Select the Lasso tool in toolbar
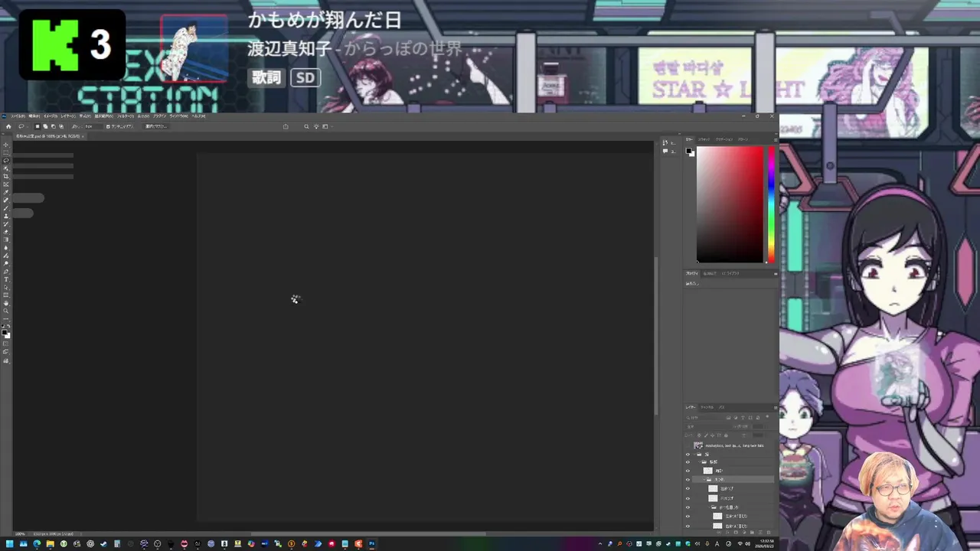Screen dimensions: 980x551 click(x=6, y=160)
